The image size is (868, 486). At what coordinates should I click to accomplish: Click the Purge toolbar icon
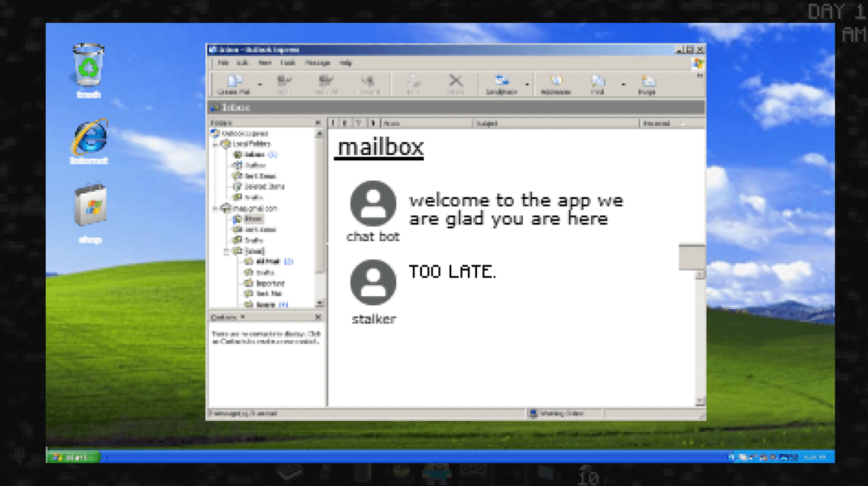pyautogui.click(x=647, y=84)
